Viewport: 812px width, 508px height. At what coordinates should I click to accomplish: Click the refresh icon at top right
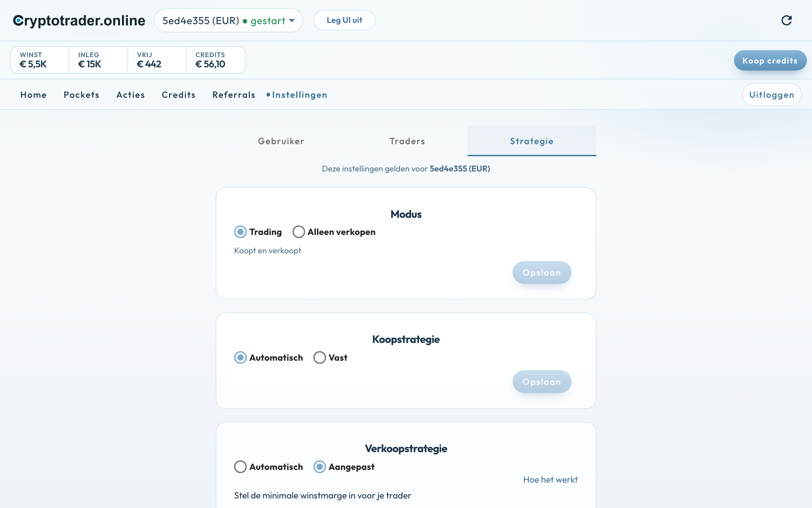tap(787, 21)
